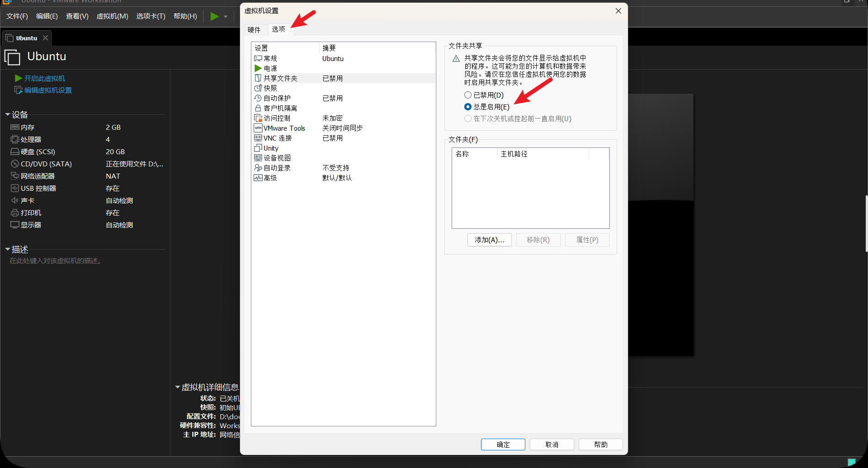
Task: Click the 编辑虚拟机设置 link text
Action: coord(48,90)
